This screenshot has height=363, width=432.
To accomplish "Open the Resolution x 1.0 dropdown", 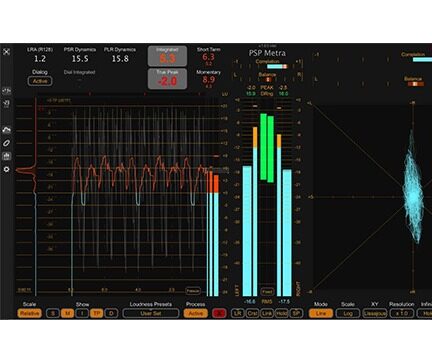I will point(402,313).
